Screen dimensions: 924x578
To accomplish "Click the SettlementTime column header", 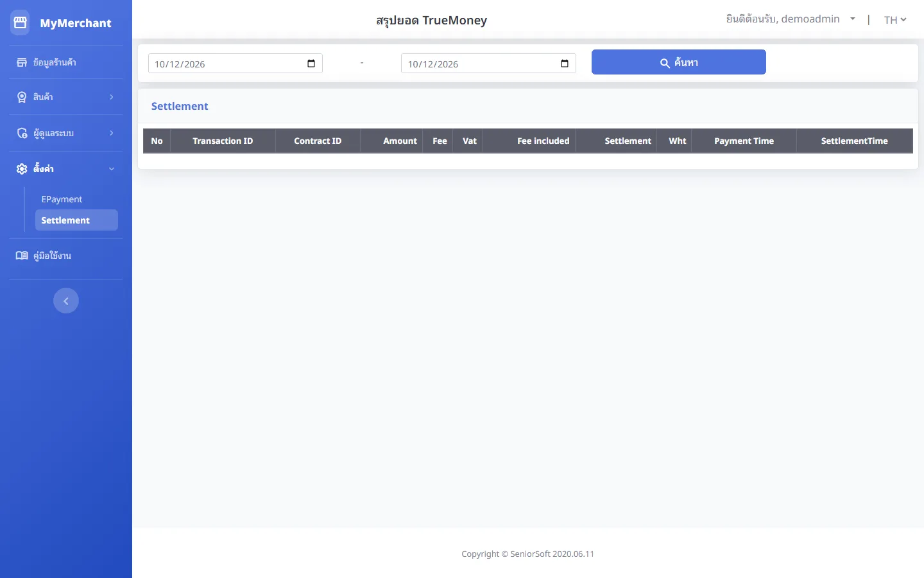I will tap(855, 141).
